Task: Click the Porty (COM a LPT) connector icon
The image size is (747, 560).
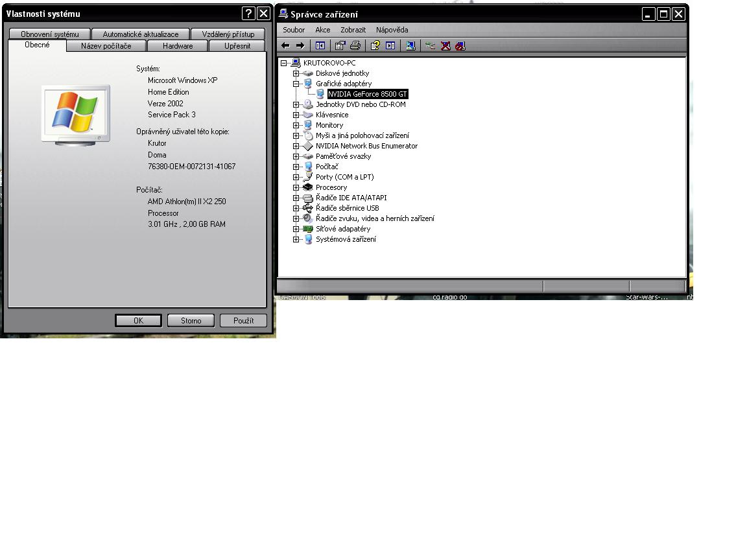Action: pyautogui.click(x=308, y=177)
